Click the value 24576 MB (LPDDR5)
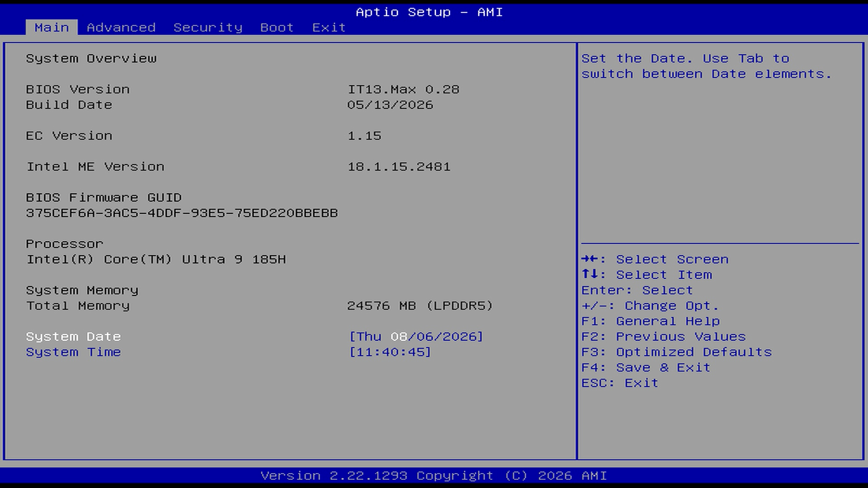The width and height of the screenshot is (868, 488). click(x=420, y=306)
